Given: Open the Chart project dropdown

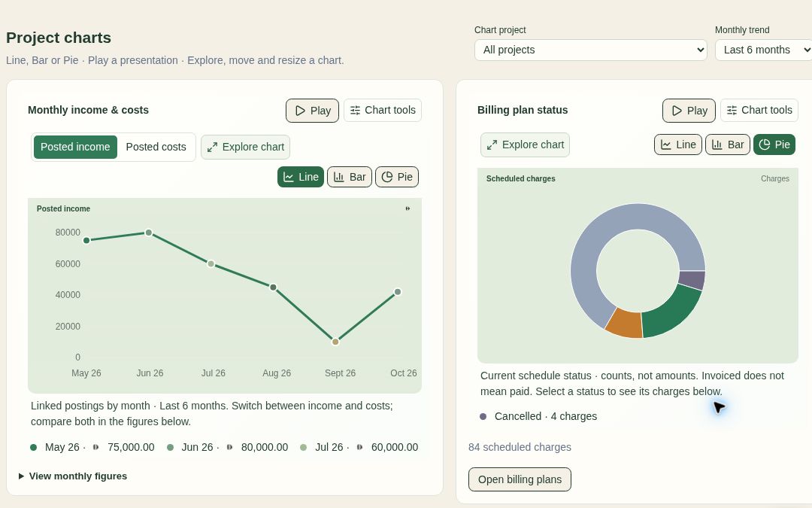Looking at the screenshot, I should [591, 50].
